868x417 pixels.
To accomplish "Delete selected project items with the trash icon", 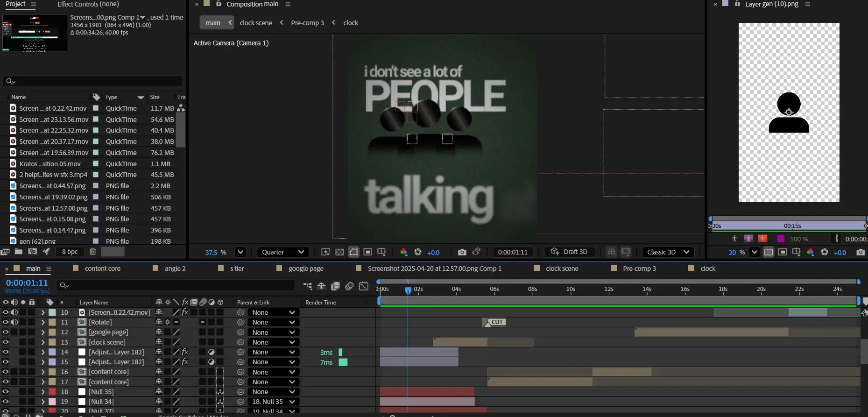I will tap(93, 252).
